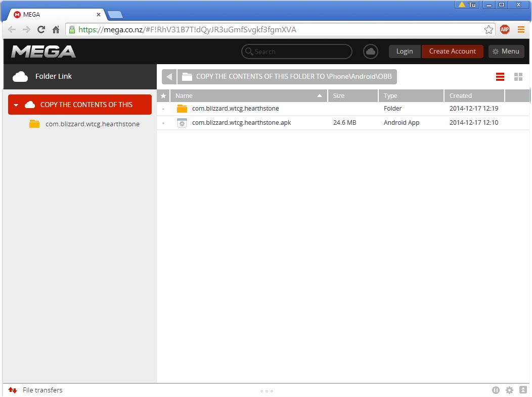Click the browser forward arrow
This screenshot has height=397, width=532.
coord(26,29)
